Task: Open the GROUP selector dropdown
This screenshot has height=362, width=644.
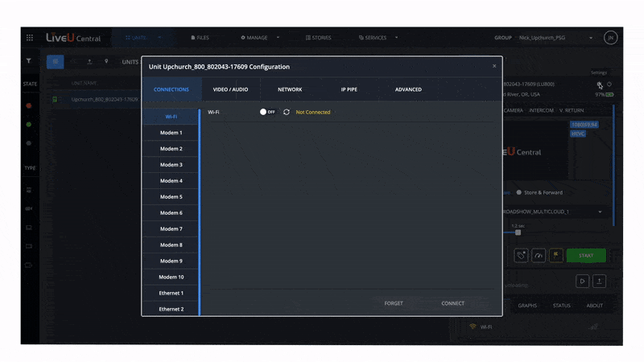Action: [556, 38]
